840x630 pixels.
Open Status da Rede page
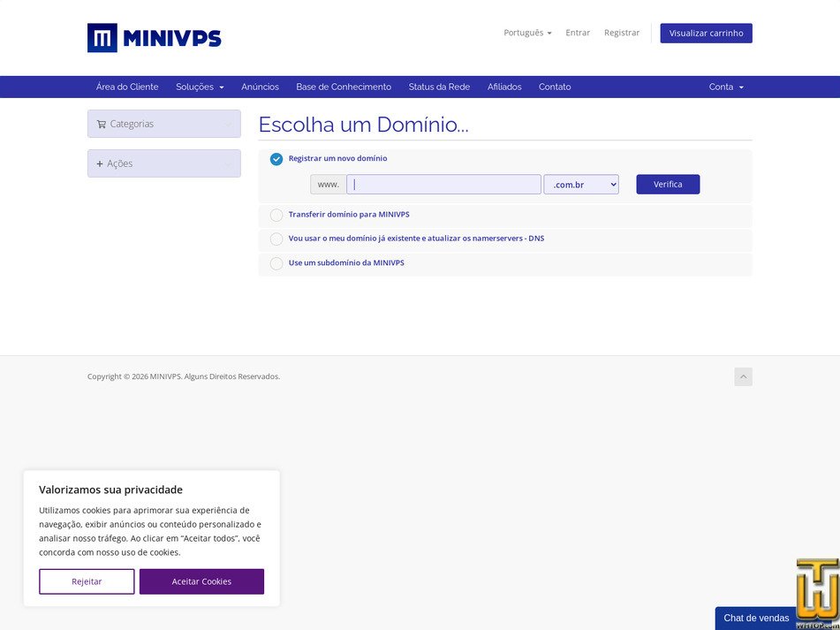(439, 87)
